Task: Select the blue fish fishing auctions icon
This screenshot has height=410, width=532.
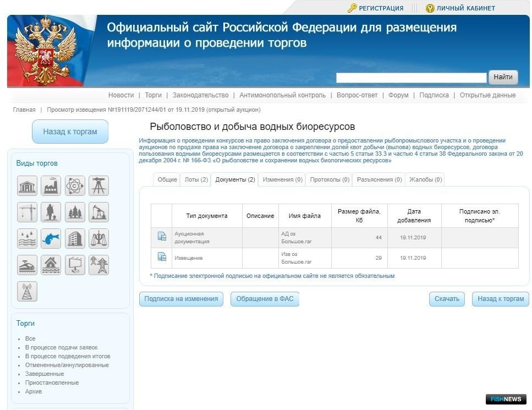Action: pos(51,239)
